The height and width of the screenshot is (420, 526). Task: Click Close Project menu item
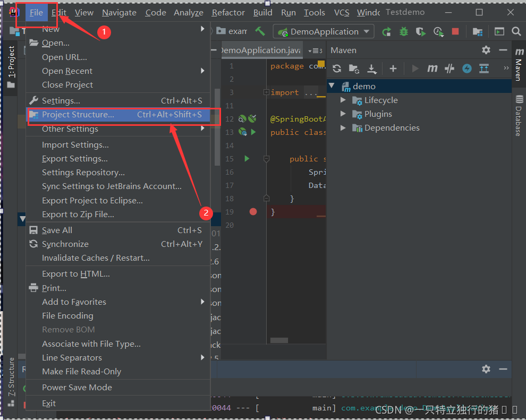[118, 85]
